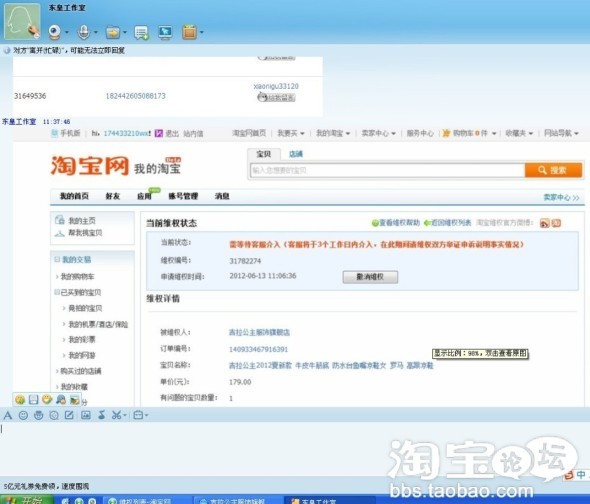
Task: Click the orange RSS feed icon beside weibo label
Action: [544, 223]
